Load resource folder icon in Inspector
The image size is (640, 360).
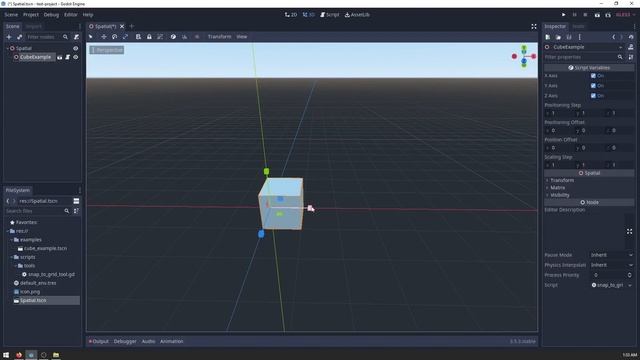pos(558,37)
